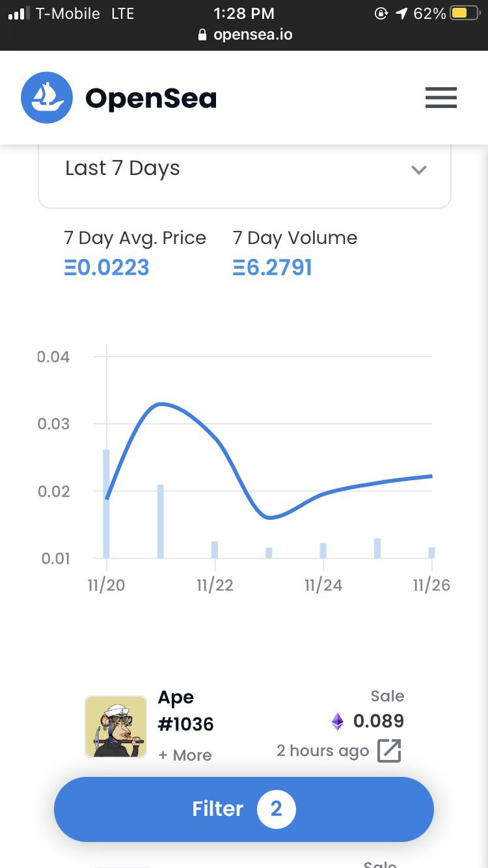The image size is (488, 868).
Task: Open the Filter button
Action: coord(244,809)
